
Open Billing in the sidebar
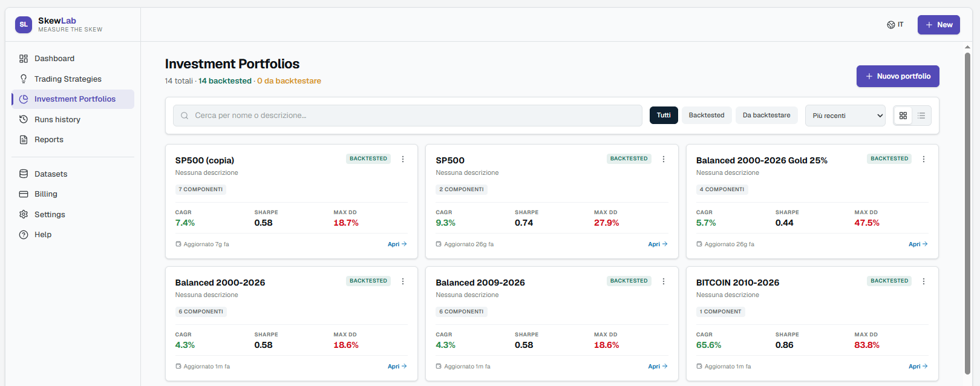73,194
